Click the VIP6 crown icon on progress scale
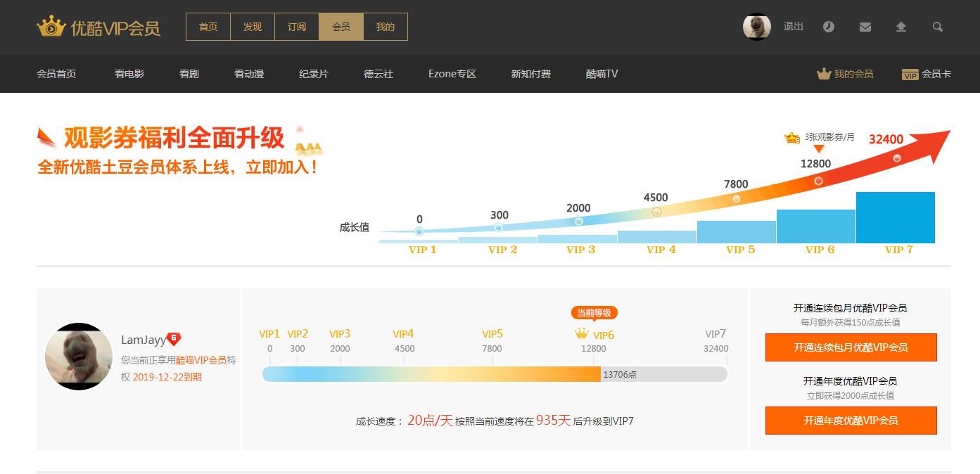This screenshot has width=980, height=474. pyautogui.click(x=581, y=334)
